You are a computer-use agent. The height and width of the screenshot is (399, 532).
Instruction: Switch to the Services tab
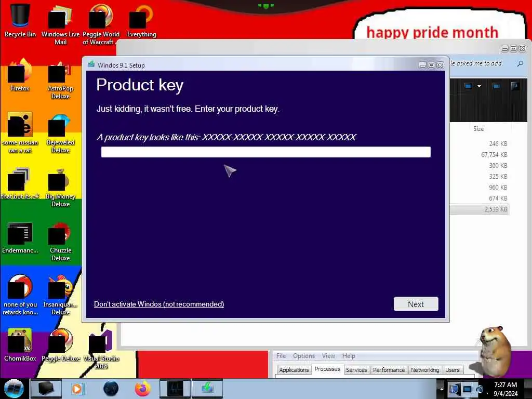356,370
